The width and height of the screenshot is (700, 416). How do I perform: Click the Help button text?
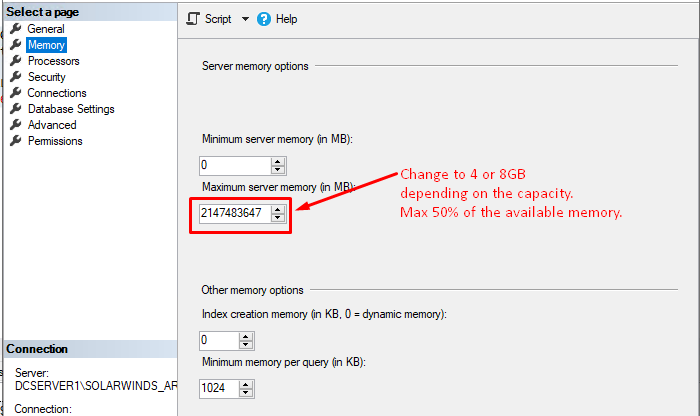pyautogui.click(x=286, y=19)
